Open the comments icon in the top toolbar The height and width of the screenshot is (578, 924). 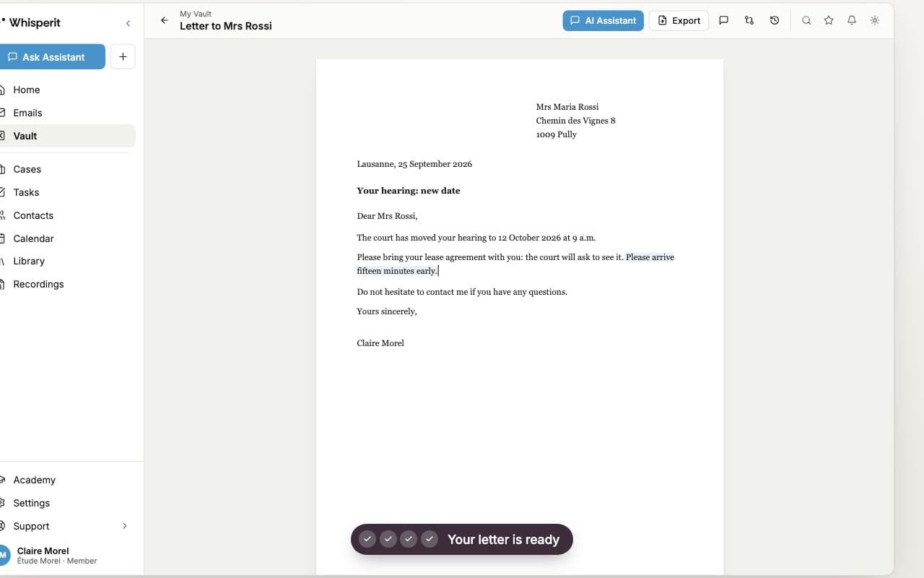coord(723,20)
